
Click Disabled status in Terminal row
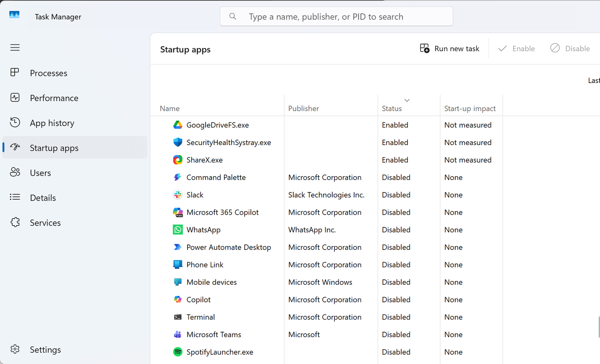pyautogui.click(x=396, y=317)
